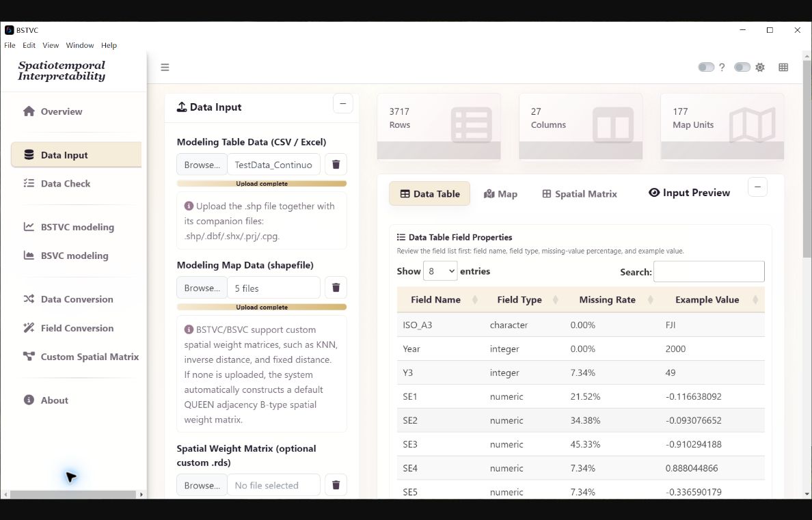The image size is (812, 520).
Task: Delete the uploaded 5 shapefile files
Action: click(x=336, y=288)
